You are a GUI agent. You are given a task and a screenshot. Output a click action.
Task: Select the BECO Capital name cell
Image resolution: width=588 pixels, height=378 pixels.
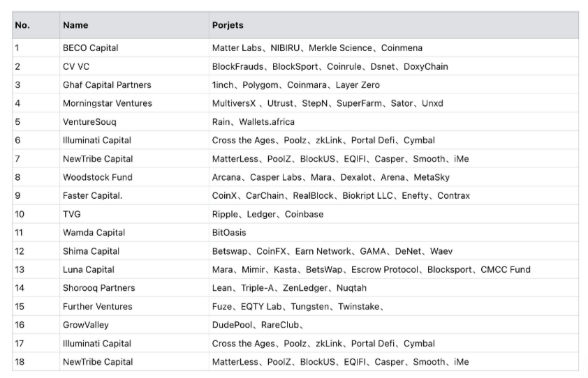pyautogui.click(x=91, y=48)
